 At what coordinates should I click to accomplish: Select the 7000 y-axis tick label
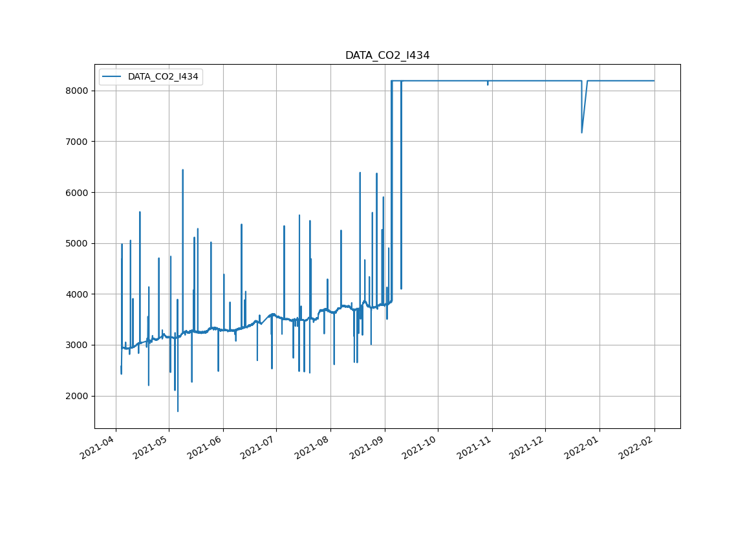pyautogui.click(x=78, y=142)
